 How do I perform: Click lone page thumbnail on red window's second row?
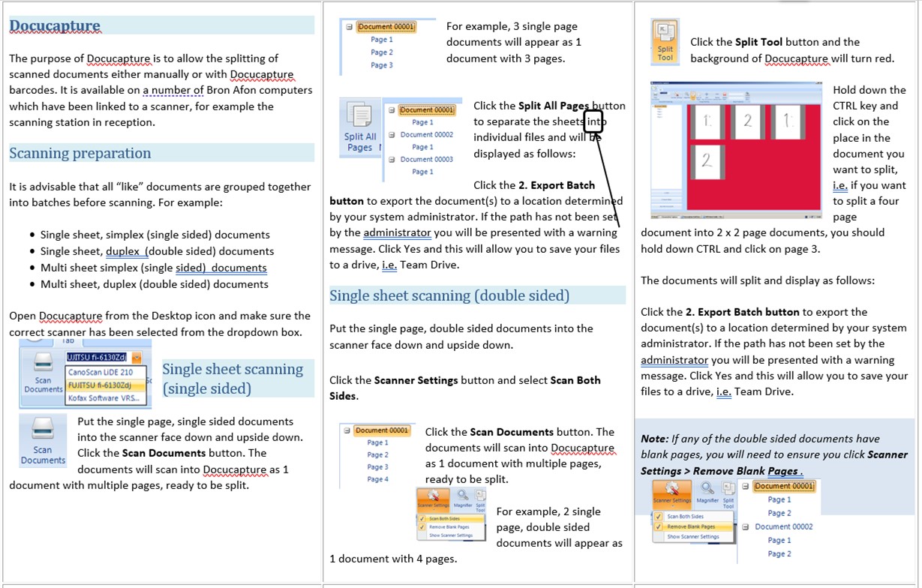pos(707,160)
